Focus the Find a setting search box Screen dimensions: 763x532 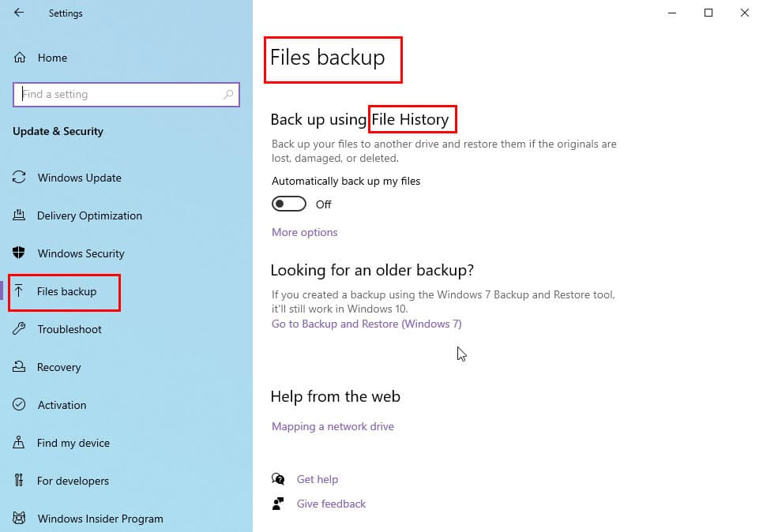click(126, 95)
